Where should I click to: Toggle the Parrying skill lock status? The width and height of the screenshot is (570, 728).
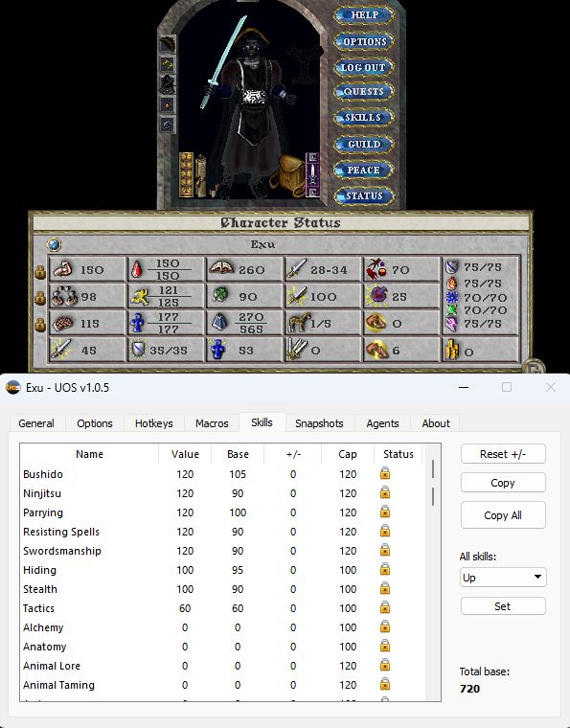pos(385,512)
